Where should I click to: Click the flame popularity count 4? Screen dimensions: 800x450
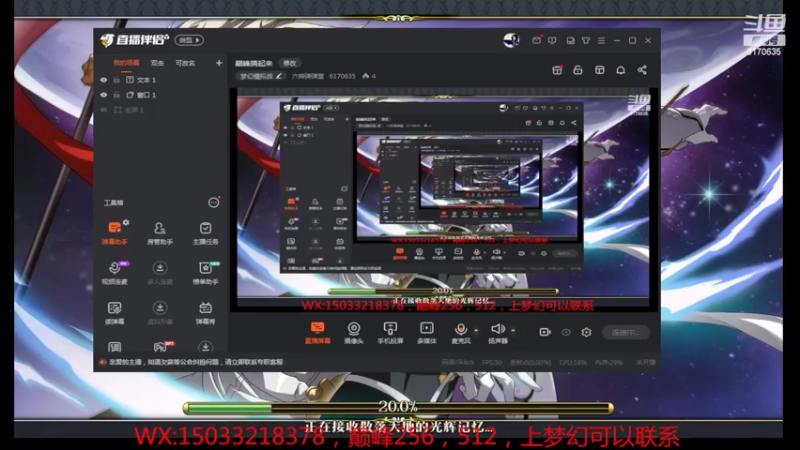click(x=369, y=76)
